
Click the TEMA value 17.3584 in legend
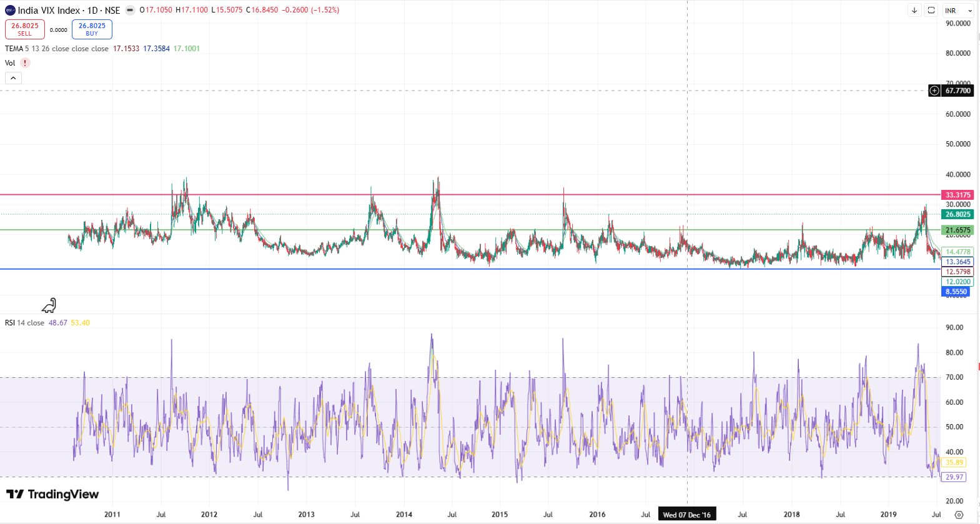click(x=157, y=49)
